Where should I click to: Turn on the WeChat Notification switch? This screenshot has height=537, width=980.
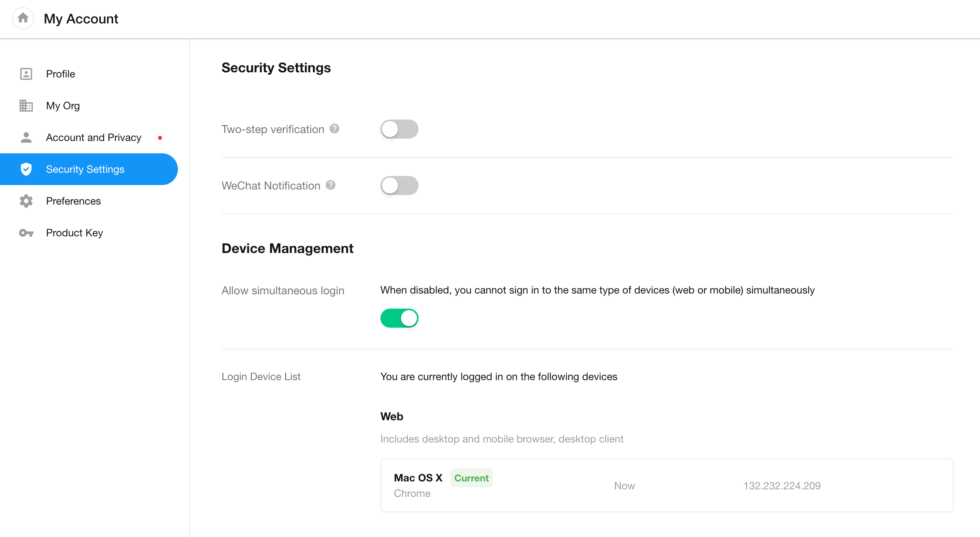tap(399, 185)
